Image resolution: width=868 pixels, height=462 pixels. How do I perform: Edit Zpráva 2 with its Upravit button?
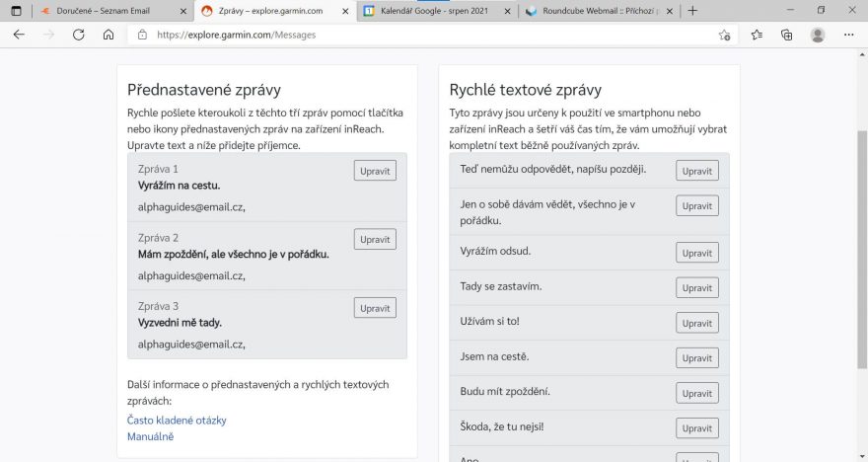pyautogui.click(x=375, y=239)
